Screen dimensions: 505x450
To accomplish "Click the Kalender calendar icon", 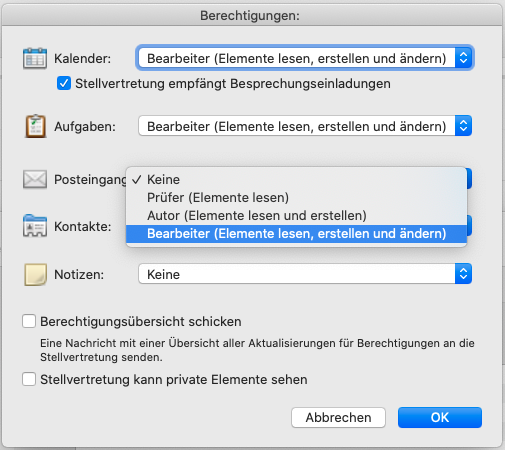I will click(35, 58).
